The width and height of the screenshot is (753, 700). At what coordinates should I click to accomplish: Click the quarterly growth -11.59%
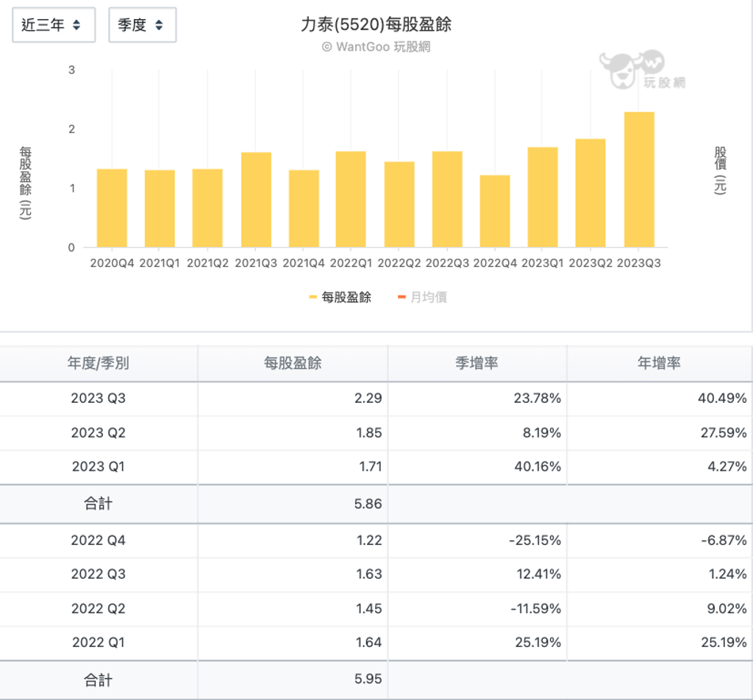[536, 608]
